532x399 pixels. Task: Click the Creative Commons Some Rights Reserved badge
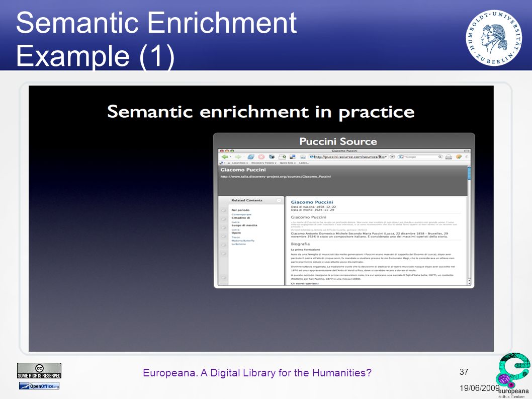tap(39, 370)
